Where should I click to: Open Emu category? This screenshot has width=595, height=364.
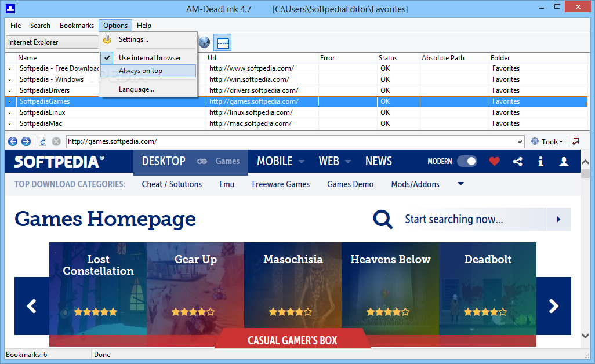click(x=227, y=184)
